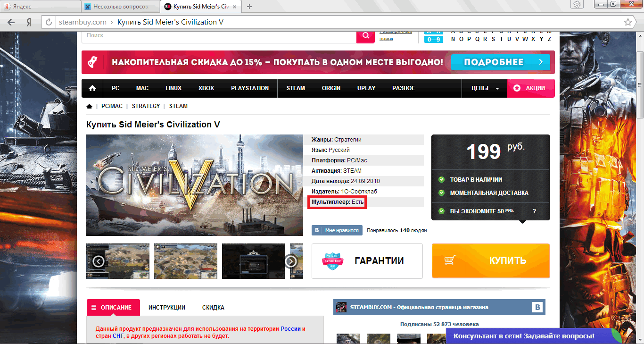Switch to the ИНСТРУКЦИИ tab
This screenshot has width=644, height=344.
[x=167, y=307]
